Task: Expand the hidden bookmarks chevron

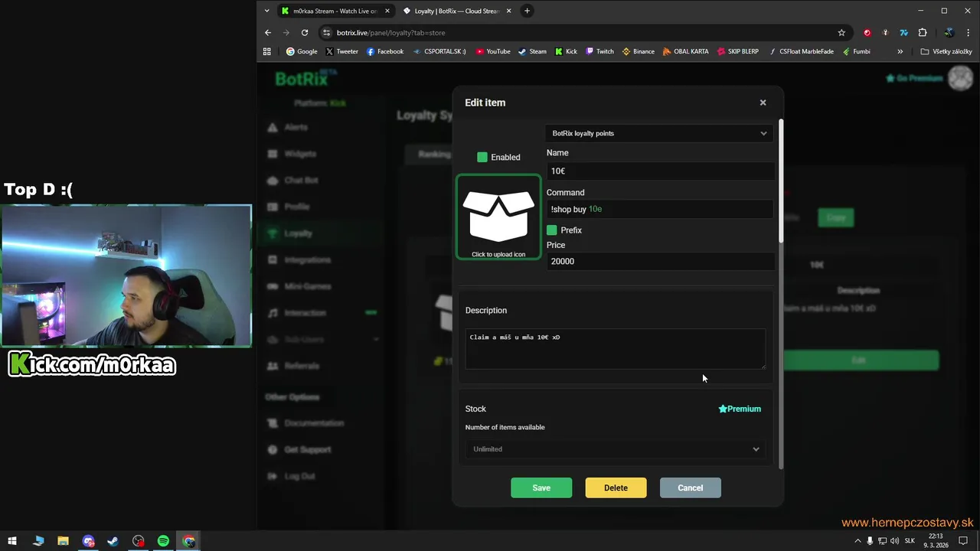Action: click(900, 52)
